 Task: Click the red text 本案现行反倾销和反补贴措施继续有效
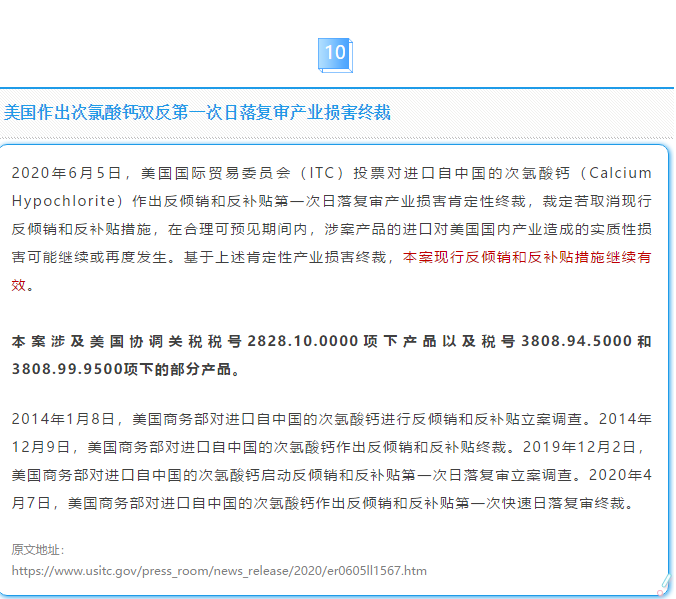(x=527, y=258)
